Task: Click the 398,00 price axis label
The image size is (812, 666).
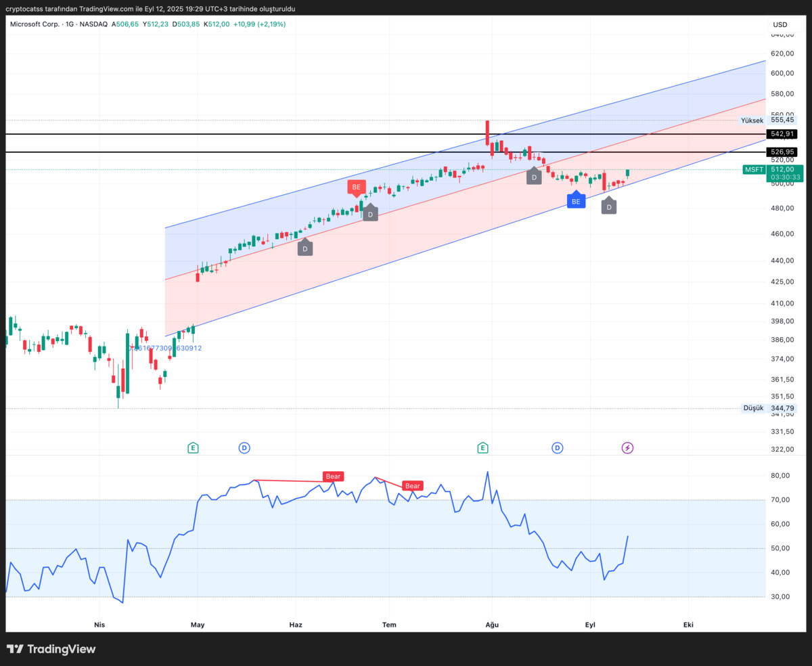Action: pyautogui.click(x=782, y=321)
